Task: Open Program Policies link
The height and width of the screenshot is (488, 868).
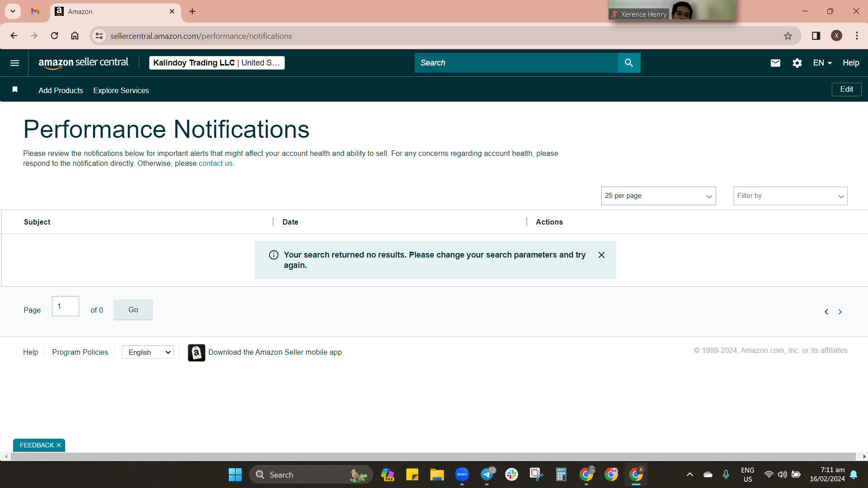Action: pyautogui.click(x=80, y=352)
